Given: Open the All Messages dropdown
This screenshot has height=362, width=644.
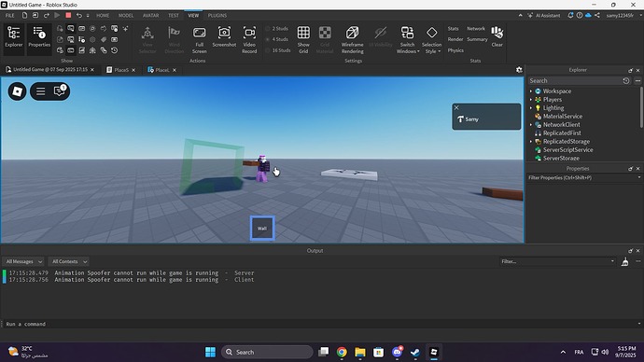Looking at the screenshot, I should (23, 261).
